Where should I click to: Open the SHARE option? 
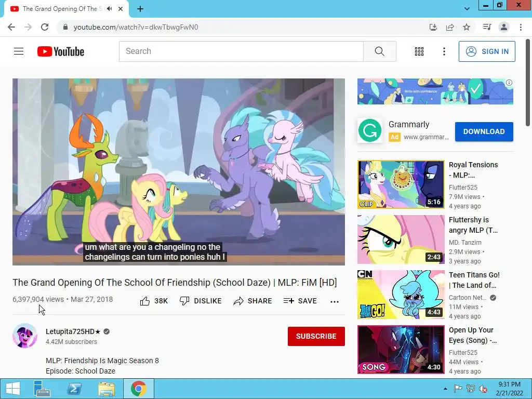[x=252, y=301]
